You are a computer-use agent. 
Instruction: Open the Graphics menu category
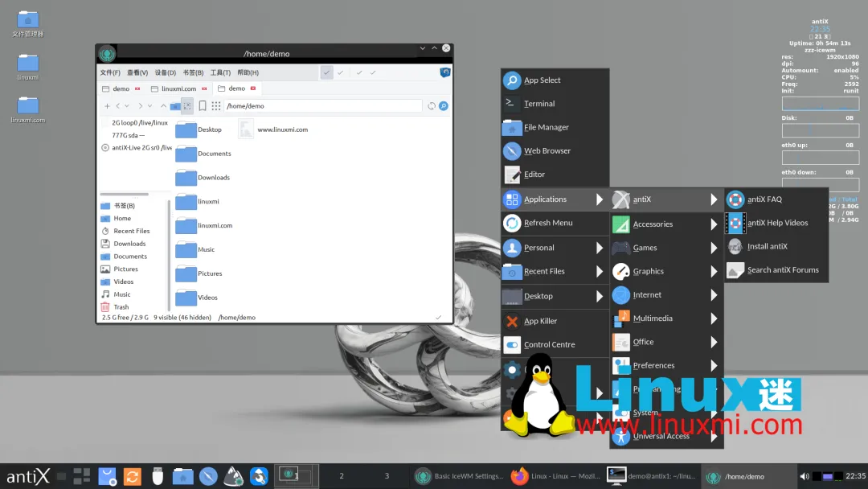coord(666,271)
